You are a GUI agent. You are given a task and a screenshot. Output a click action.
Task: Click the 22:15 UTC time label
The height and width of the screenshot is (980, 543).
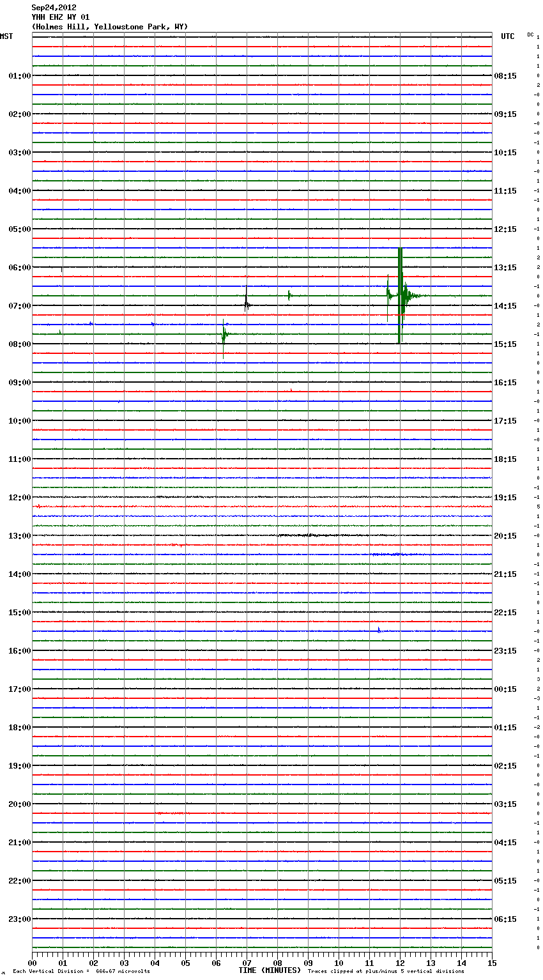coord(505,613)
